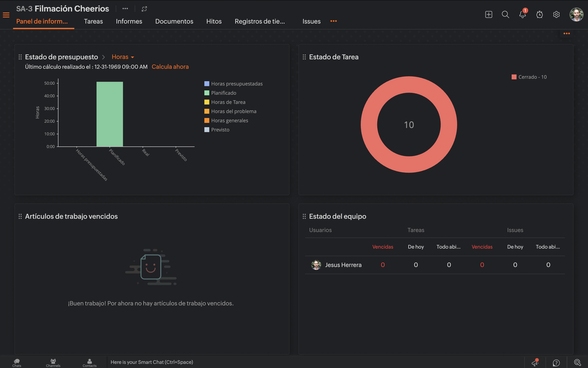Image resolution: width=588 pixels, height=368 pixels.
Task: Open the notifications bell
Action: 522,14
